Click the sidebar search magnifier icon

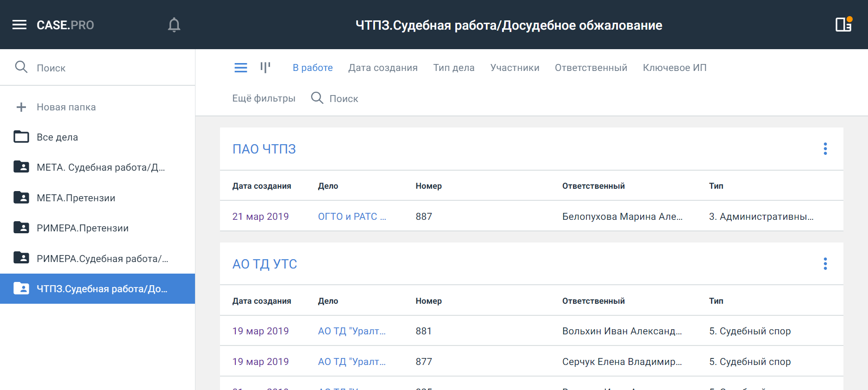pos(21,67)
